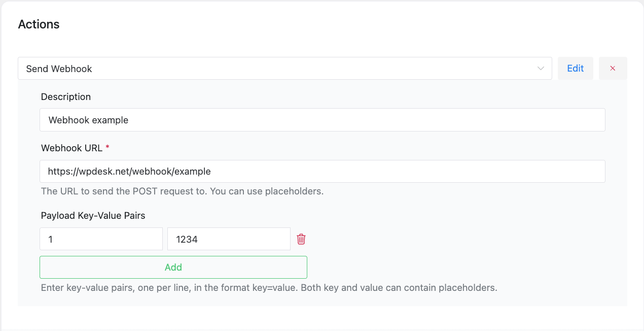Click the Webhook URL label
The height and width of the screenshot is (331, 644).
(71, 148)
